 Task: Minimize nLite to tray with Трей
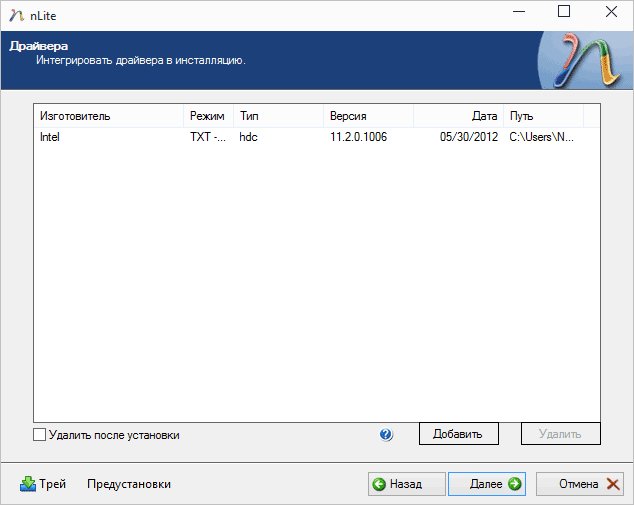(43, 484)
